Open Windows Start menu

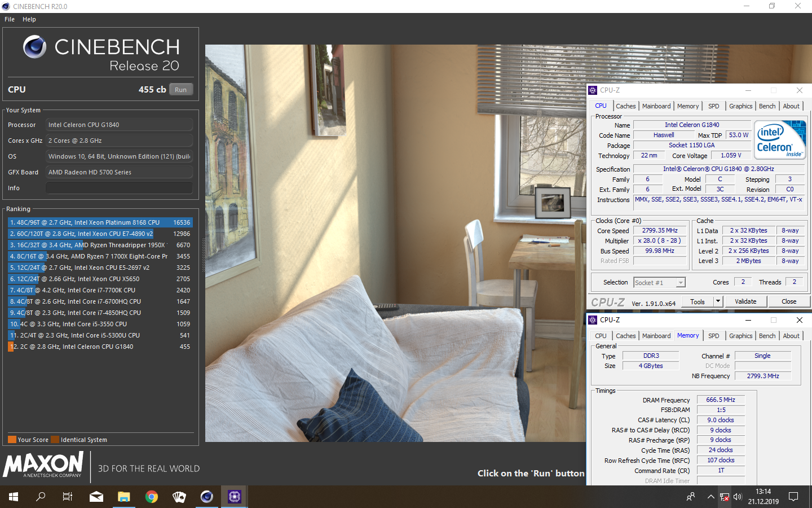click(x=14, y=497)
